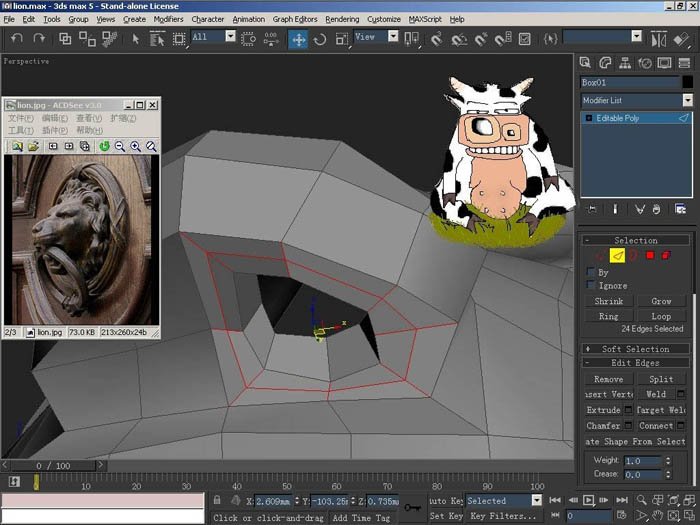Image resolution: width=700 pixels, height=525 pixels.
Task: Open the 'Selected' key filter dropdown
Action: (537, 500)
